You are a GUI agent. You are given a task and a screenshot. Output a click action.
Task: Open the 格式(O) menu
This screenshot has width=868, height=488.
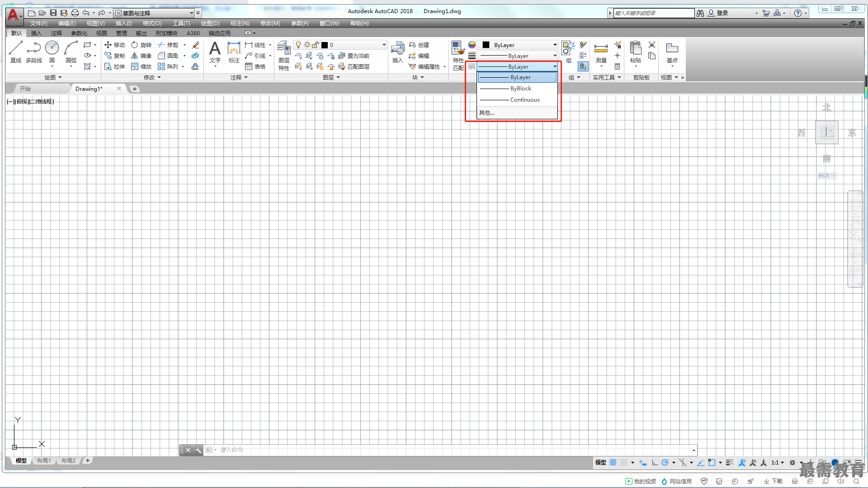[152, 23]
